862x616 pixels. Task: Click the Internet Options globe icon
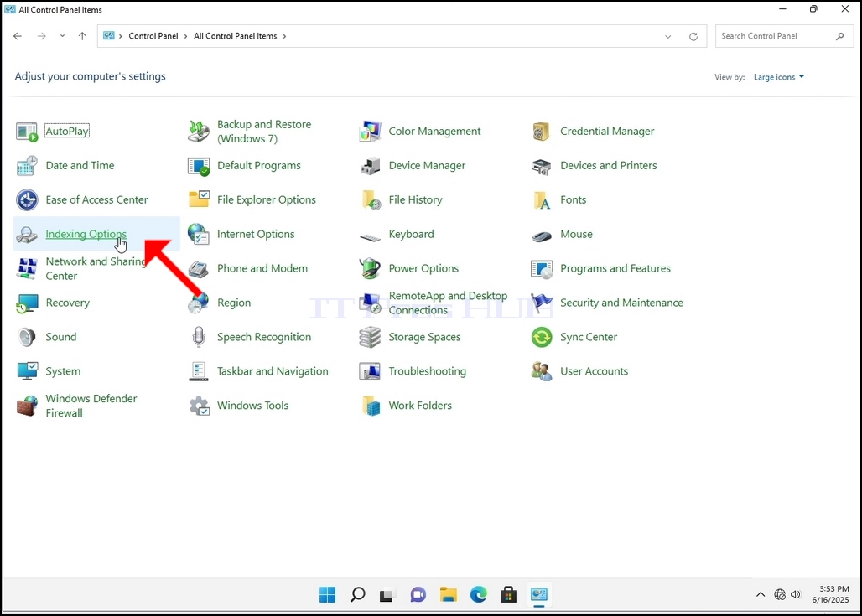199,234
